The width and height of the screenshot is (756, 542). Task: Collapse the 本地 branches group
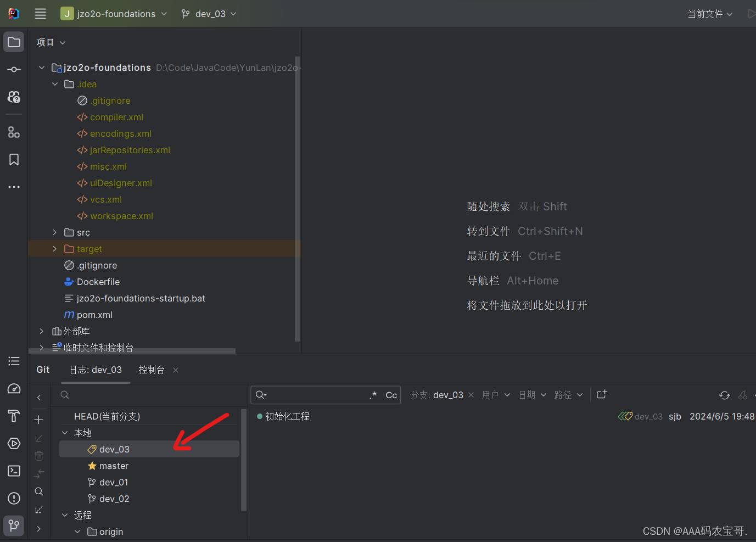point(65,433)
